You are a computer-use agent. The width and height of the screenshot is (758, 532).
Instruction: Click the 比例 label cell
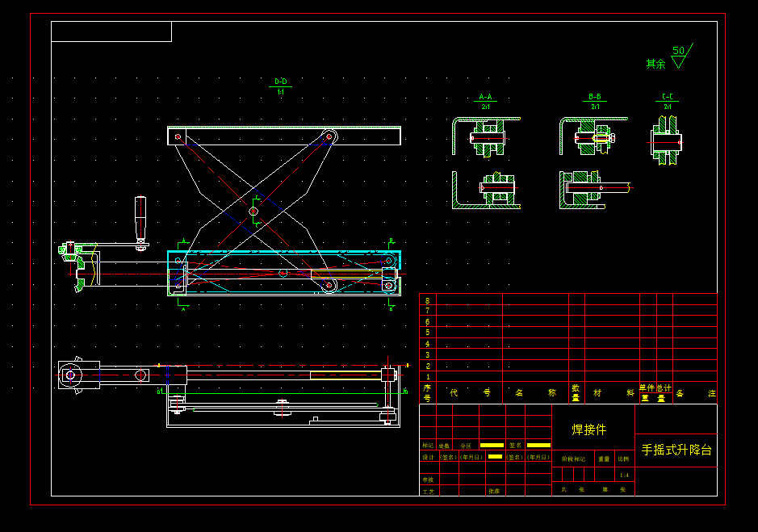(624, 459)
